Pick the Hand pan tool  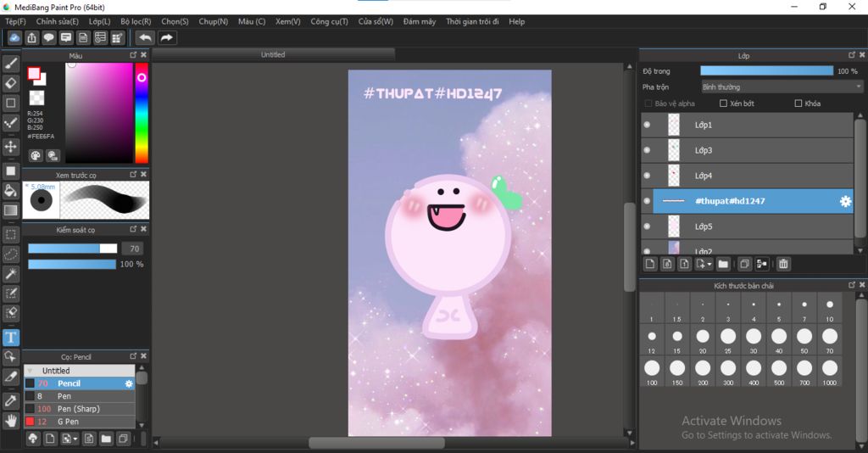click(x=11, y=420)
